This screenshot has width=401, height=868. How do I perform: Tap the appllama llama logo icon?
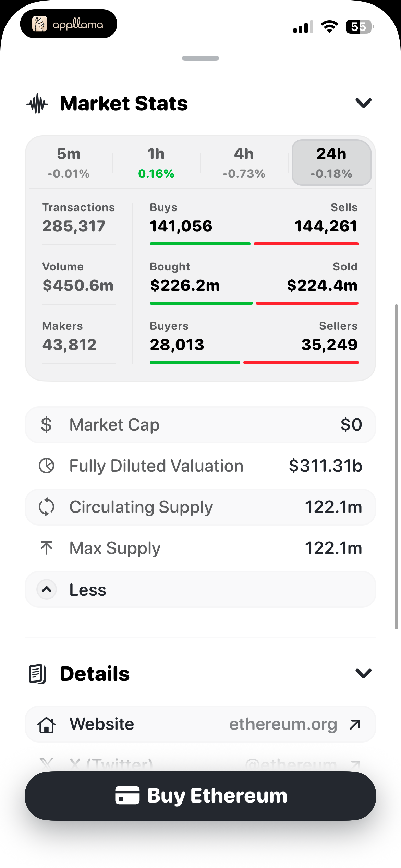[40, 24]
